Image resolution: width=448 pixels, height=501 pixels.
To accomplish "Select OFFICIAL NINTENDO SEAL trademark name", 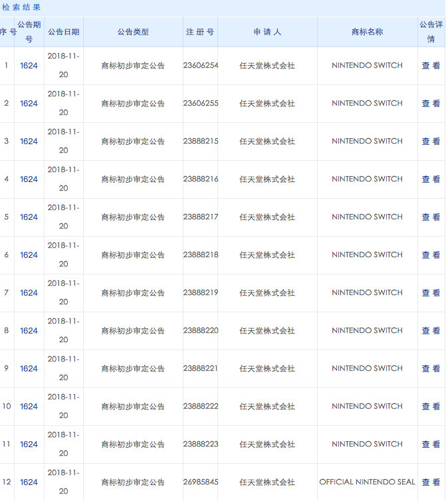I will pyautogui.click(x=367, y=482).
